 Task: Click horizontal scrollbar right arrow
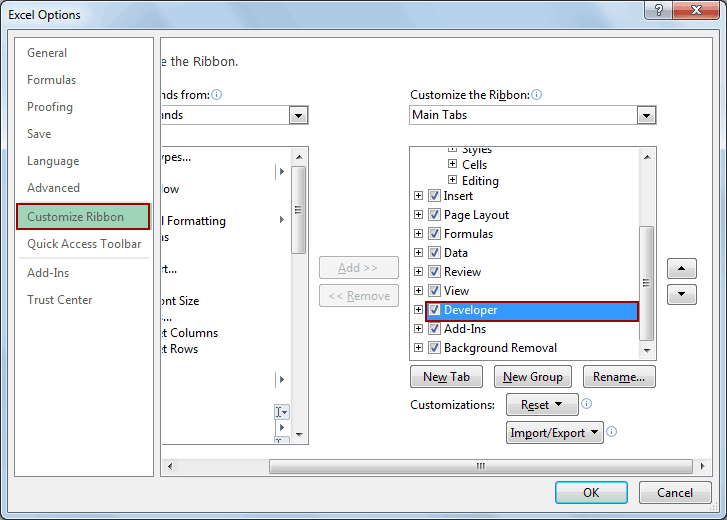[702, 466]
